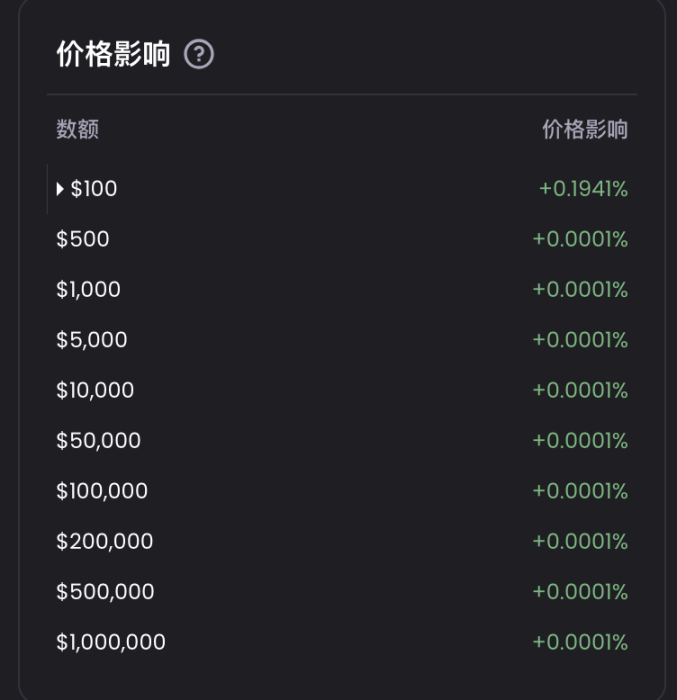
Task: Select the $10,000 amount row
Action: point(95,390)
